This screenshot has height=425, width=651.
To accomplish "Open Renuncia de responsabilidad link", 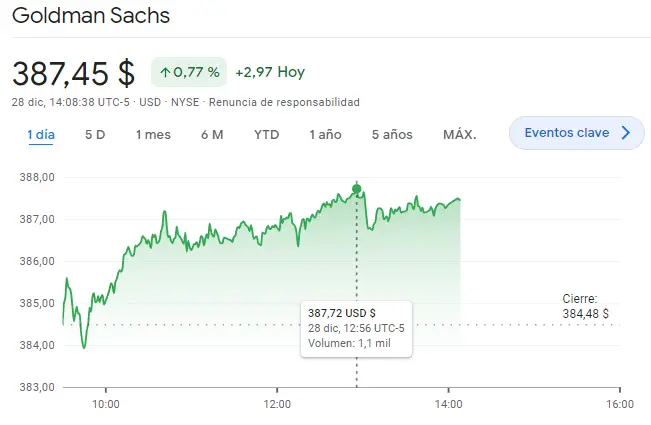I will click(284, 102).
